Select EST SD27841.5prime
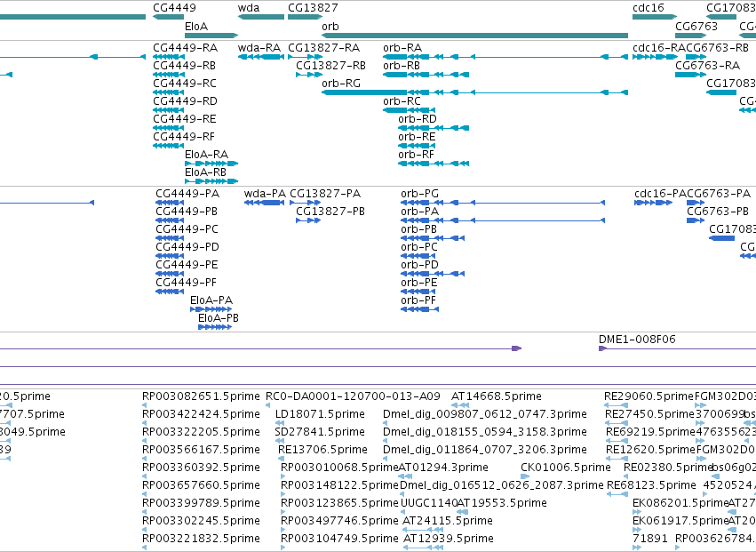Viewport: 756px width, 552px height. (320, 432)
